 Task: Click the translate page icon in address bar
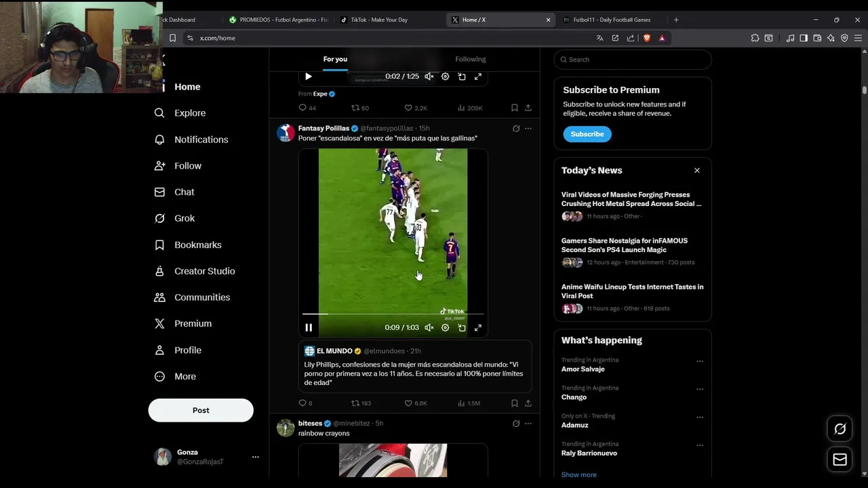[599, 39]
